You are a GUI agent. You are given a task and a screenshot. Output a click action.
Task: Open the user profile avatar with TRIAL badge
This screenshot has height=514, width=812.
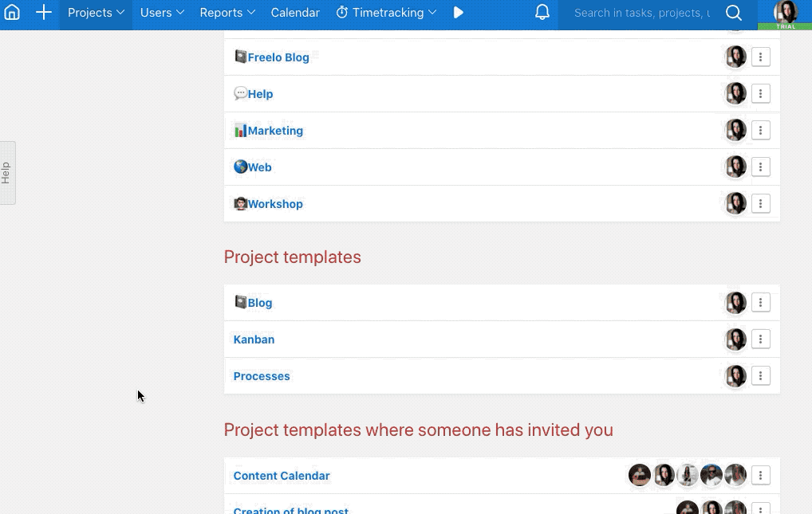click(x=785, y=14)
